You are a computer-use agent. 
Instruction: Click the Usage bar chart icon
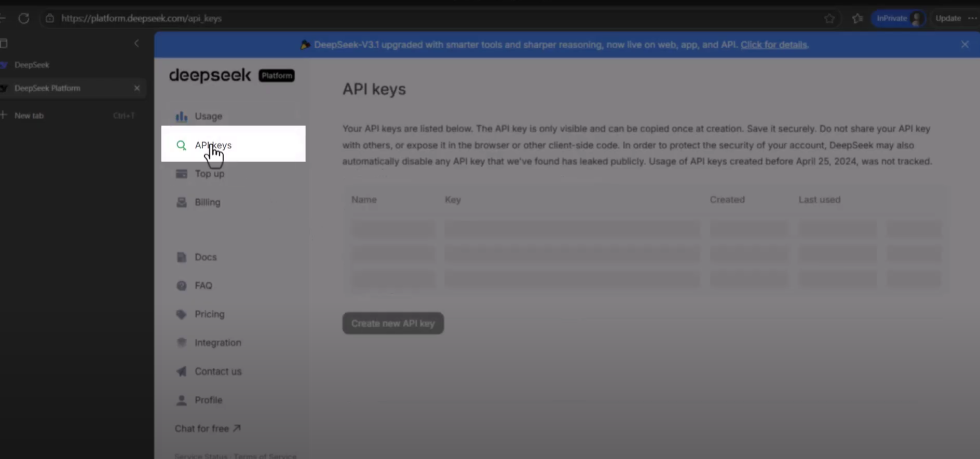181,117
